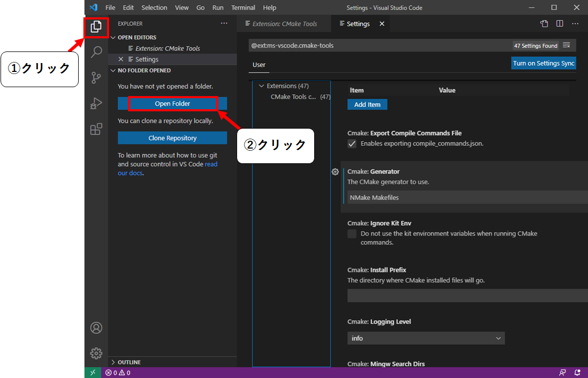The height and width of the screenshot is (378, 588).
Task: Open the gear menu beside Cmake: Generator
Action: click(335, 171)
